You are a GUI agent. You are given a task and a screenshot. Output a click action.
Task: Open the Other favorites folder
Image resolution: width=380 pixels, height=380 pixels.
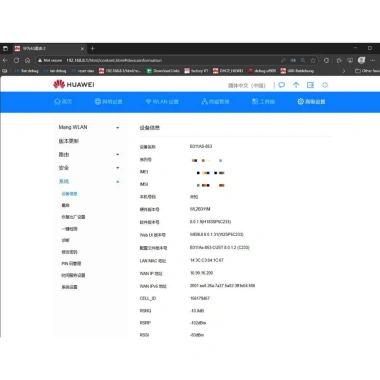pyautogui.click(x=367, y=71)
